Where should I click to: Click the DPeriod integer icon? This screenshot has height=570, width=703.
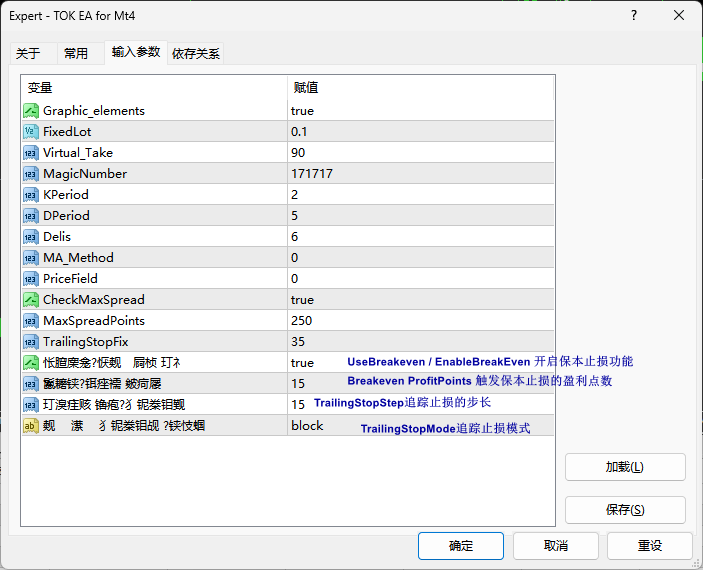[x=31, y=216]
